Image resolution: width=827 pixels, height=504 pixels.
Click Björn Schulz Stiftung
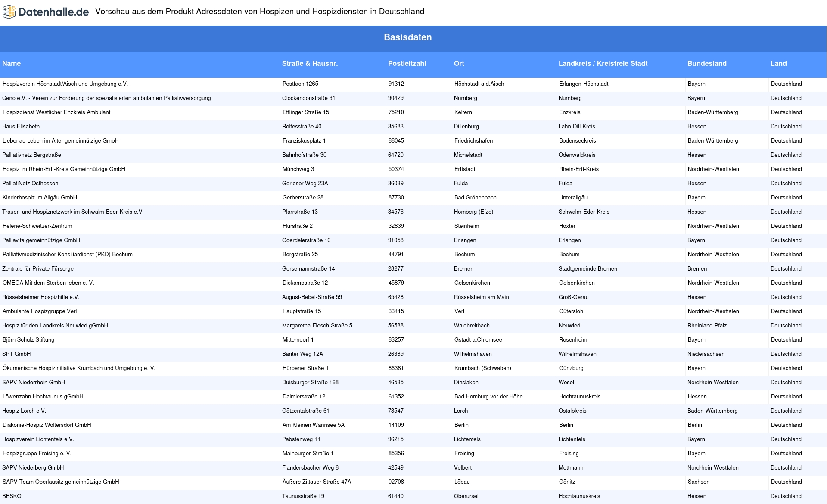click(28, 340)
